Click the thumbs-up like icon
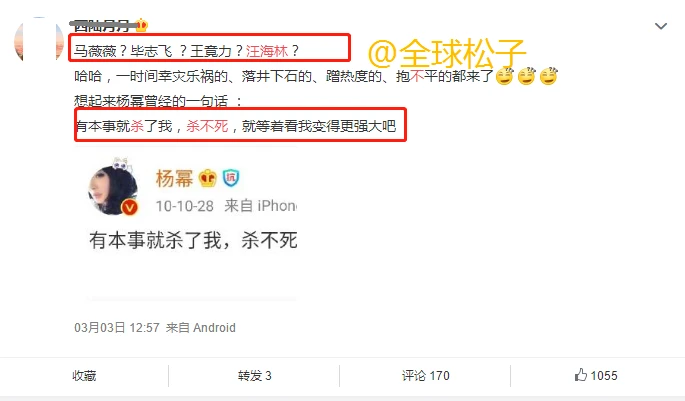The image size is (685, 401). pos(581,375)
